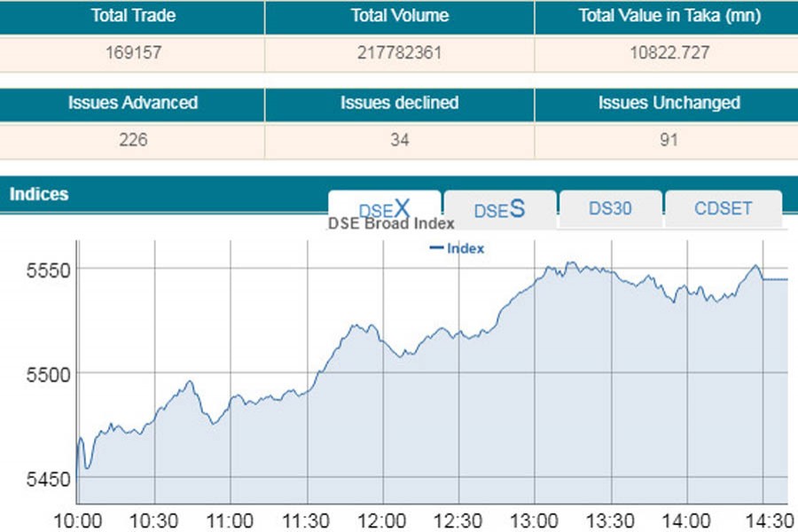The width and height of the screenshot is (798, 532).
Task: Click the total value figure 10822.727
Action: click(x=669, y=52)
